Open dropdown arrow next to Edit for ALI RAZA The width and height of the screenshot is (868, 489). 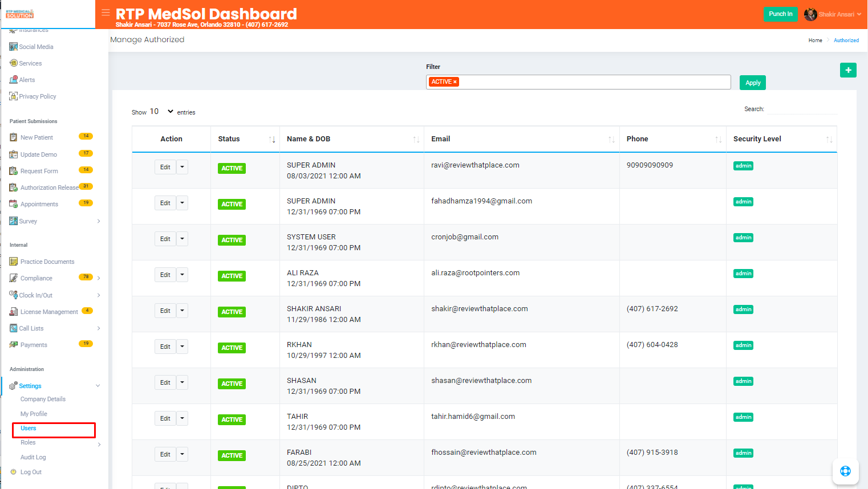click(x=182, y=275)
